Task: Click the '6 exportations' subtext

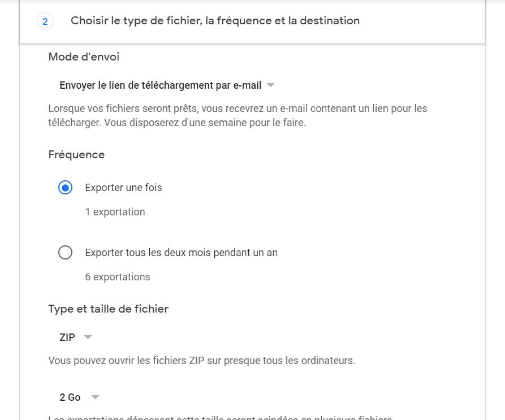Action: (x=118, y=277)
